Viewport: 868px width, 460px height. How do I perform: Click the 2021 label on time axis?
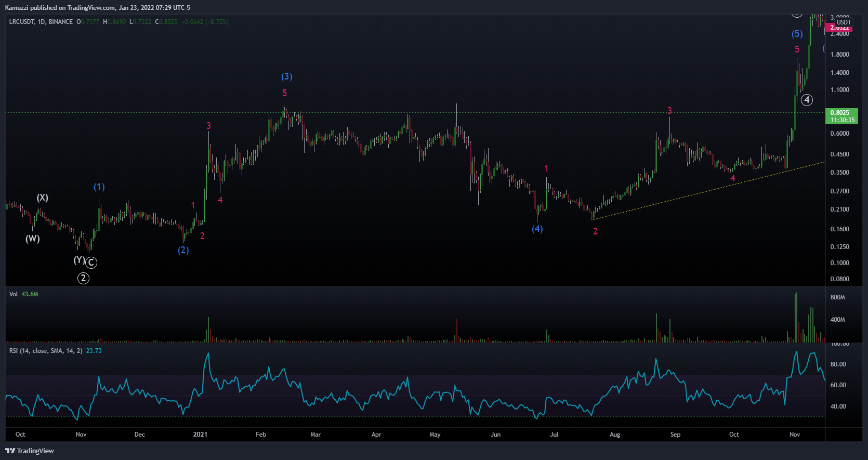[200, 435]
